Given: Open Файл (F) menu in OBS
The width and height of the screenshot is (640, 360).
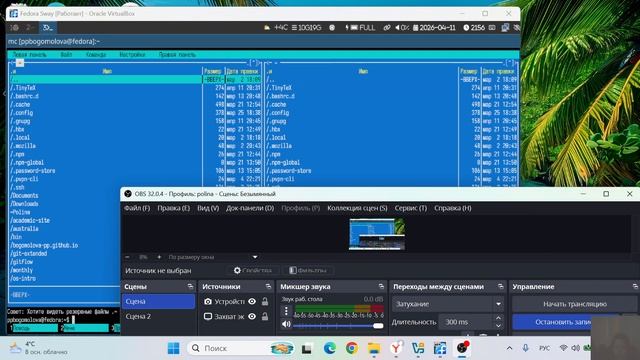Looking at the screenshot, I should coord(137,208).
